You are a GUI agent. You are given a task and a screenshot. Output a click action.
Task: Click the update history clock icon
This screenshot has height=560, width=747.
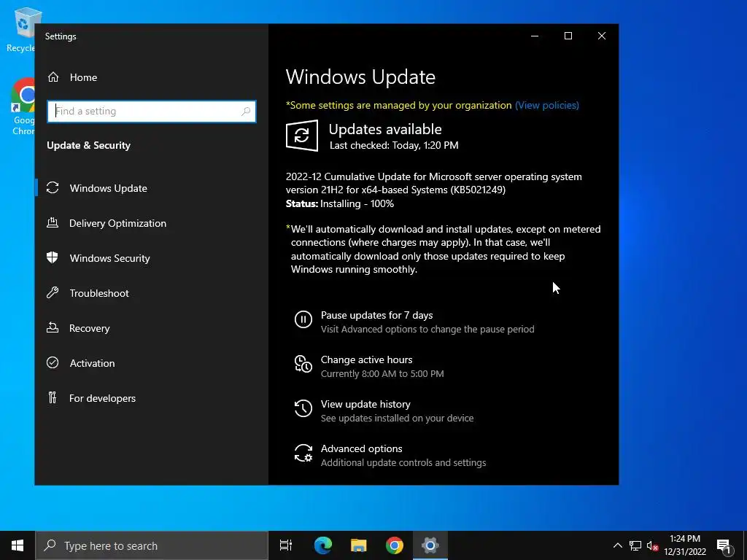[303, 408]
